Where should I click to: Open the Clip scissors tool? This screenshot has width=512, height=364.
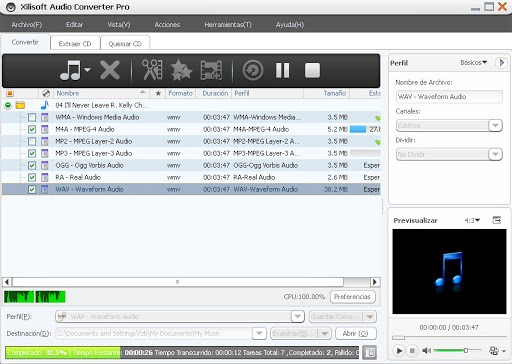click(152, 70)
